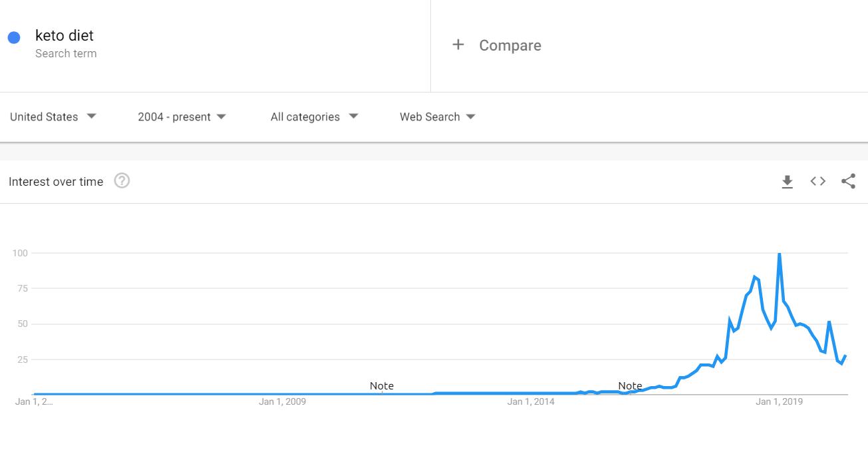The image size is (868, 460).
Task: Open the Web Search type dropdown
Action: (x=437, y=117)
